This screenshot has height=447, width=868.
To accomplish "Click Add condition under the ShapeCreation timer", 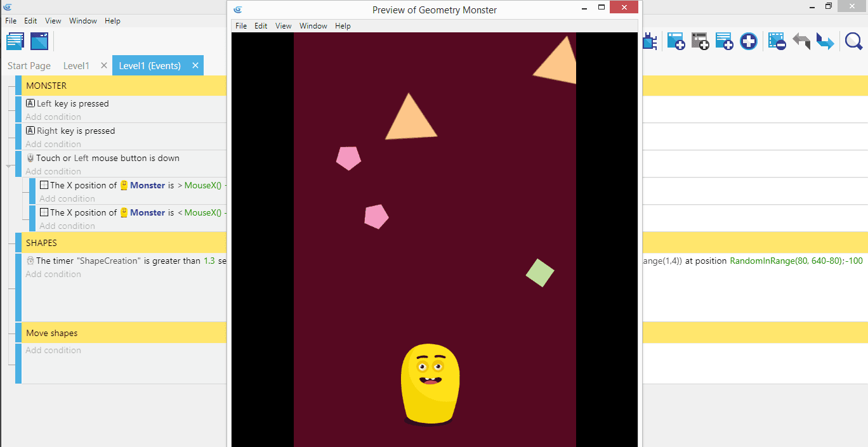I will (53, 274).
